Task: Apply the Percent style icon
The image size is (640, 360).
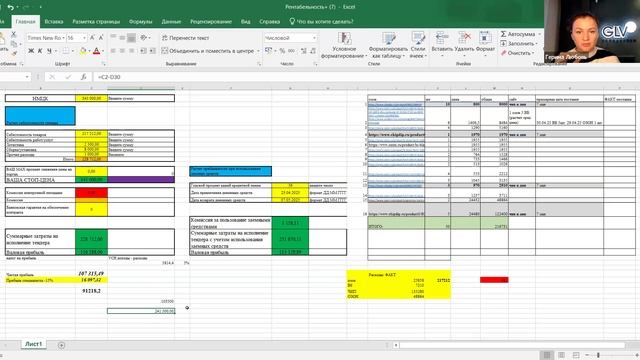Action: tap(282, 51)
